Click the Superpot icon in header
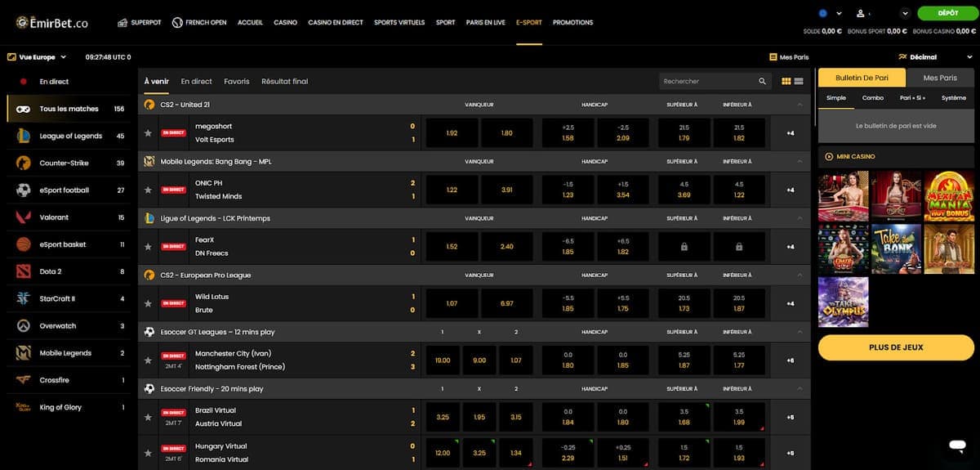 click(122, 22)
